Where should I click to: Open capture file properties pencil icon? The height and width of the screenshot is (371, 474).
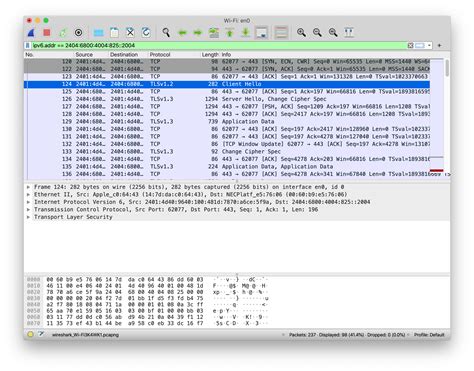pyautogui.click(x=41, y=334)
